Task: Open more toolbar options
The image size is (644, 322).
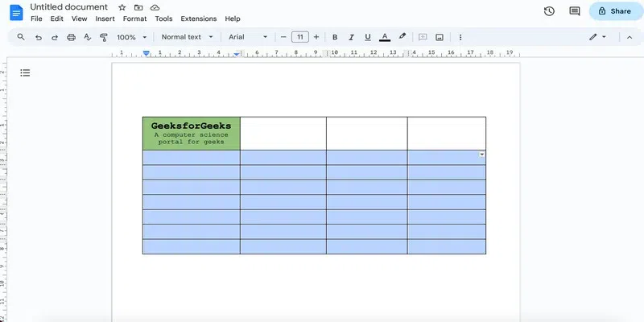Action: [460, 37]
